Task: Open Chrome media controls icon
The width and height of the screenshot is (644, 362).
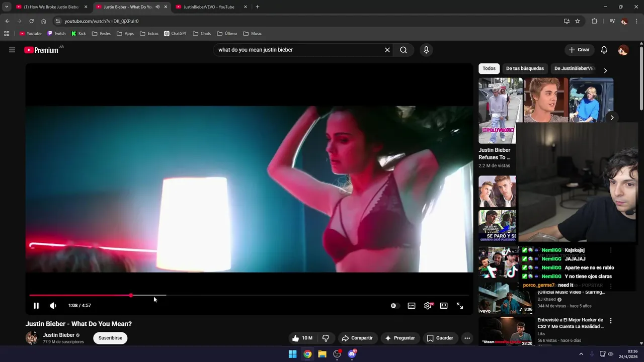Action: [x=612, y=21]
